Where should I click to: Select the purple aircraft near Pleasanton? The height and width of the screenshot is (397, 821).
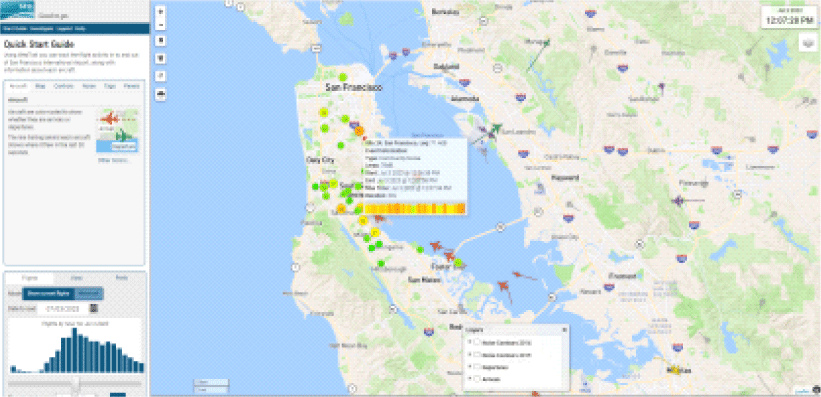coord(679,201)
